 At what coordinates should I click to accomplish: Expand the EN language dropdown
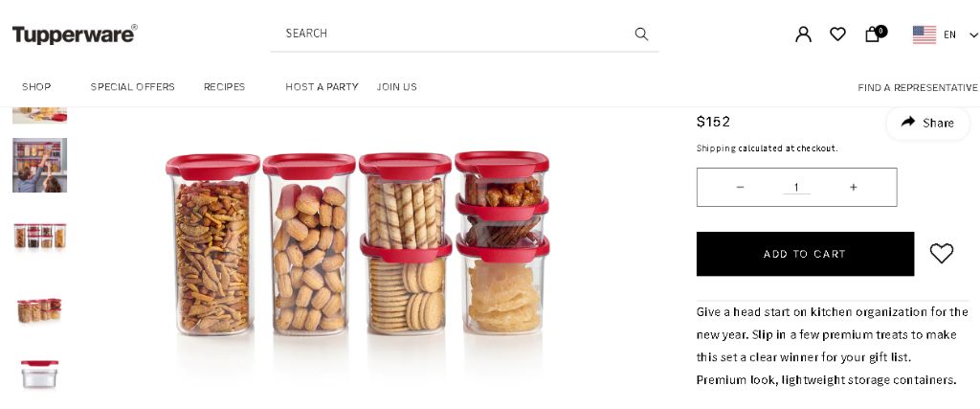click(x=961, y=35)
